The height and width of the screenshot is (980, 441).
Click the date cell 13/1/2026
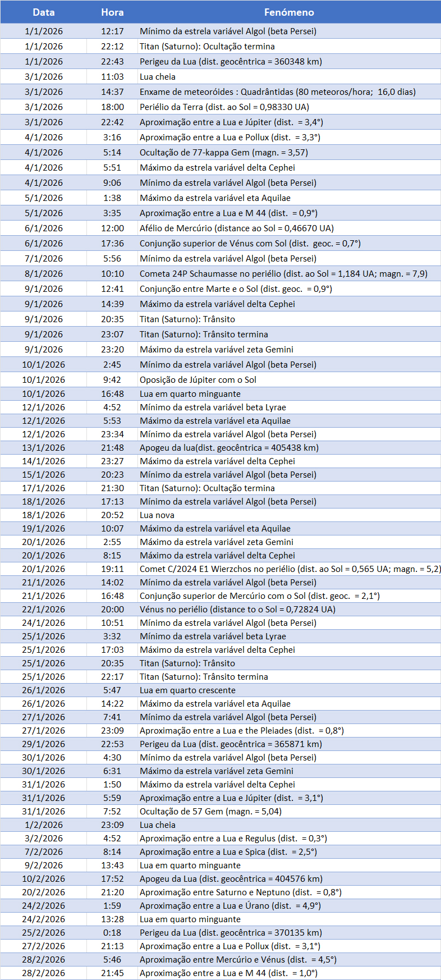tap(44, 447)
